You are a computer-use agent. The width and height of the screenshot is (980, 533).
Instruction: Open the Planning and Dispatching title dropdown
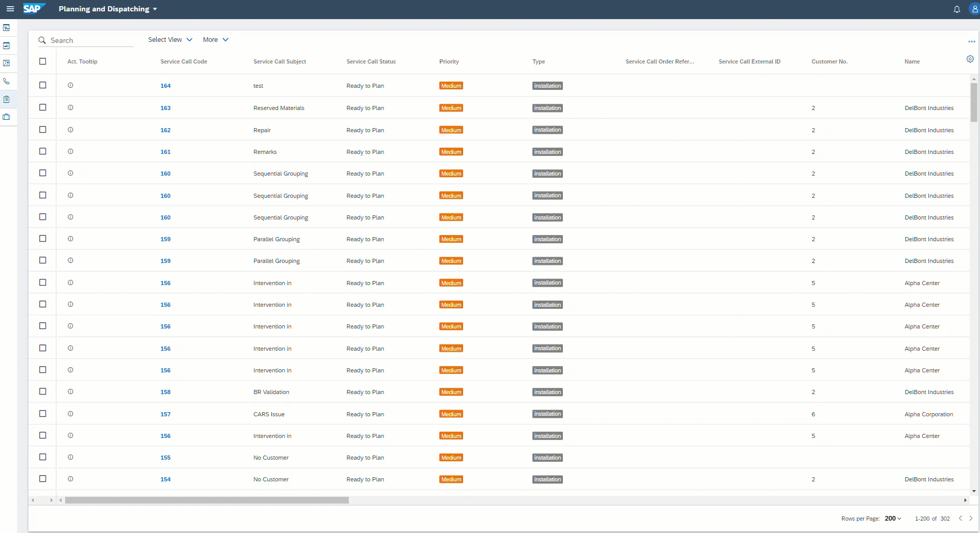[x=108, y=9]
